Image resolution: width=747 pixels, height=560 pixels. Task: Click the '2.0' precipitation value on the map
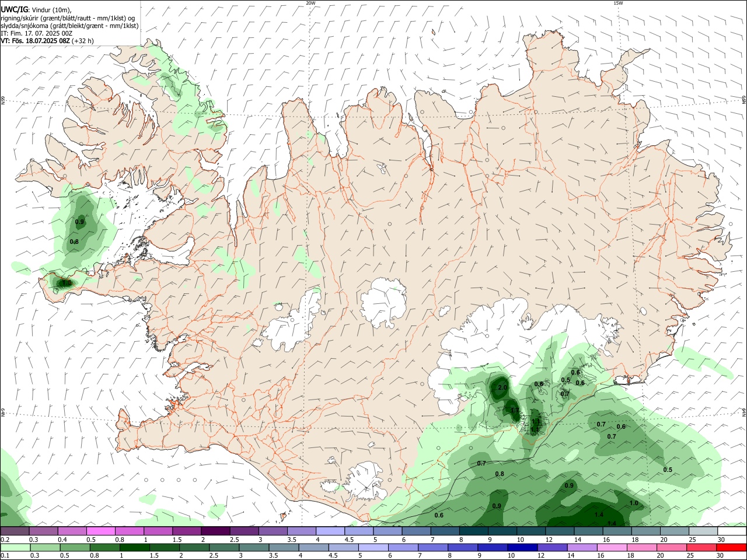502,387
